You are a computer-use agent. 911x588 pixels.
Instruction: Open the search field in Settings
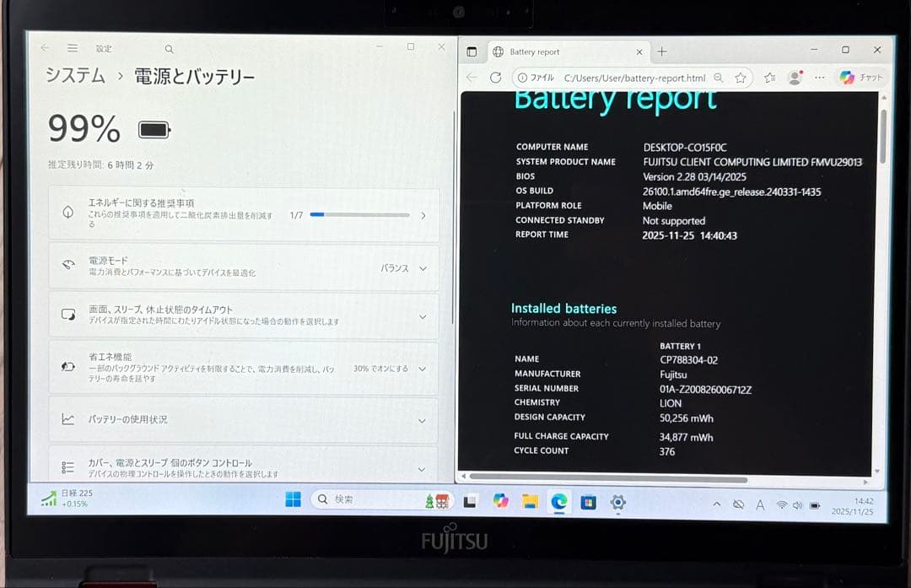coord(169,48)
